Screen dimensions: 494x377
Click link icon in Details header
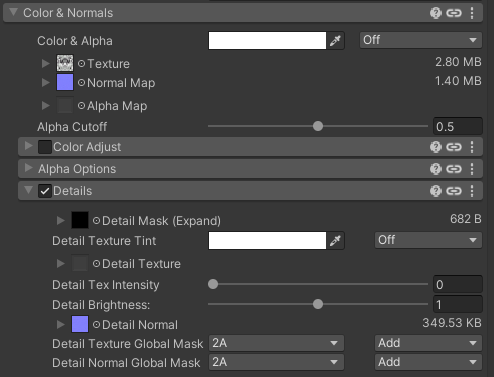tap(454, 191)
